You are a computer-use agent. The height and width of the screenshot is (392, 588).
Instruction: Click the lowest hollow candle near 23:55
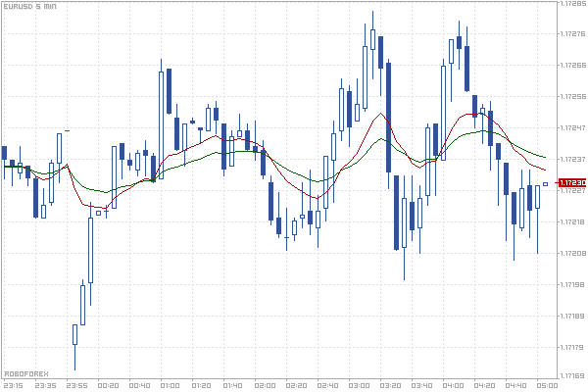(x=74, y=335)
